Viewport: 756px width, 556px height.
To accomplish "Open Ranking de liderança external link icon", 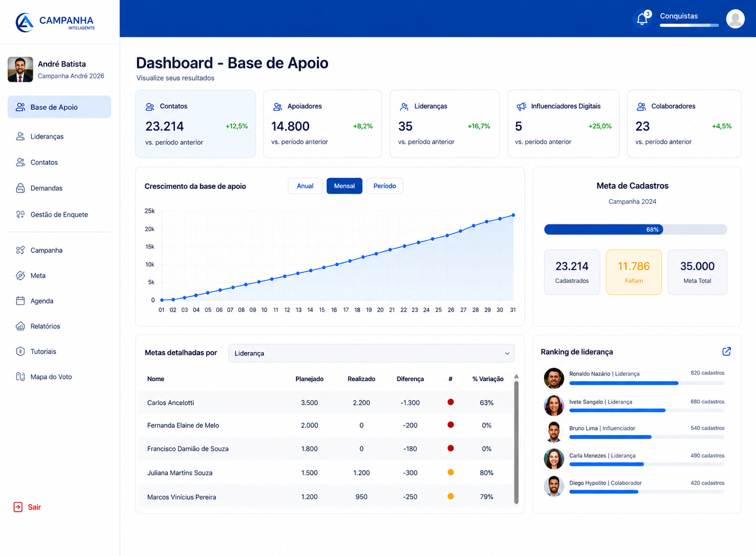I will 727,351.
